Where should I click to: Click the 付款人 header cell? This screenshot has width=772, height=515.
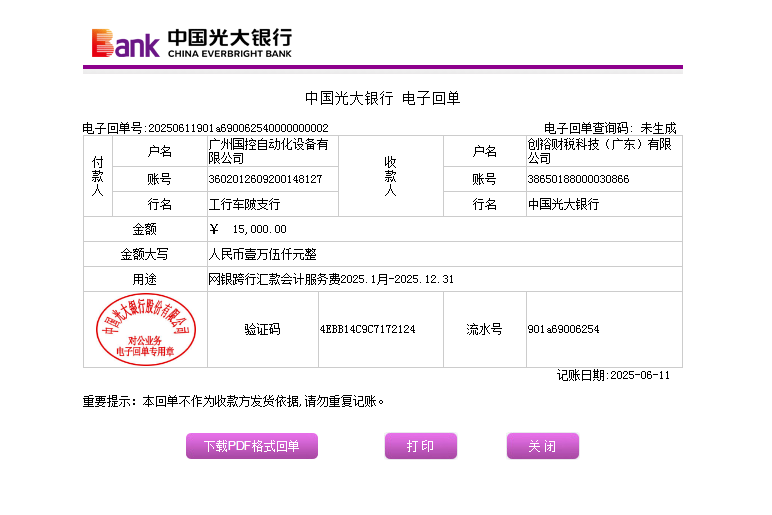pos(98,176)
